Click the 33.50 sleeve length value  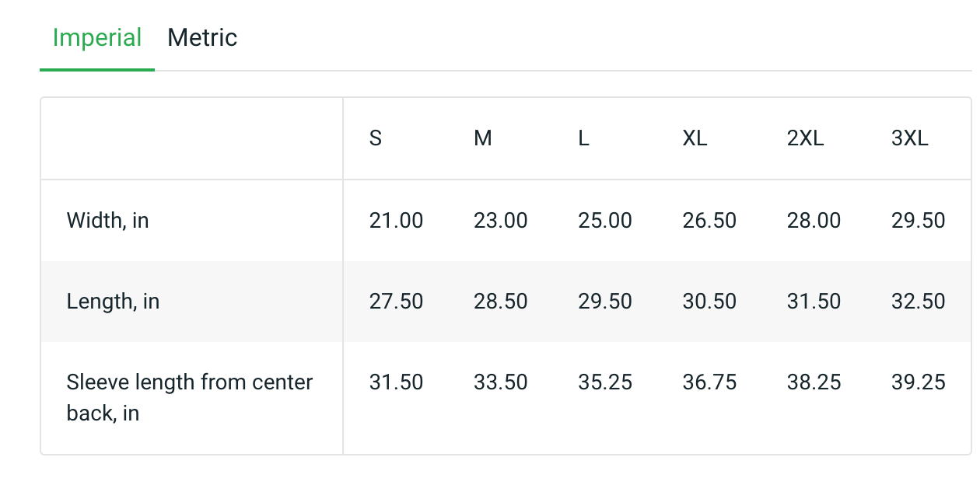(x=500, y=382)
